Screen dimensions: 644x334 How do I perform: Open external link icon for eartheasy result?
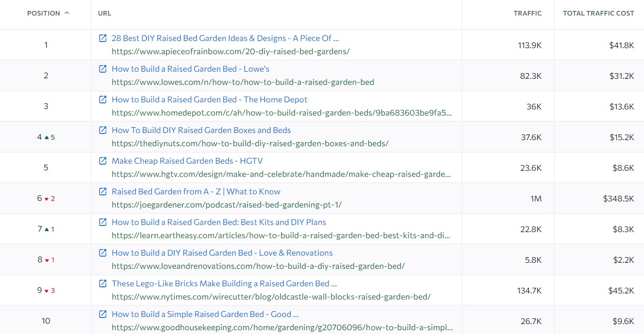102,222
